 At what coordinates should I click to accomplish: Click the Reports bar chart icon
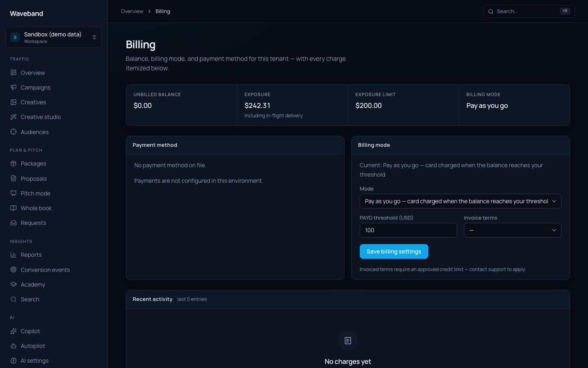13,255
